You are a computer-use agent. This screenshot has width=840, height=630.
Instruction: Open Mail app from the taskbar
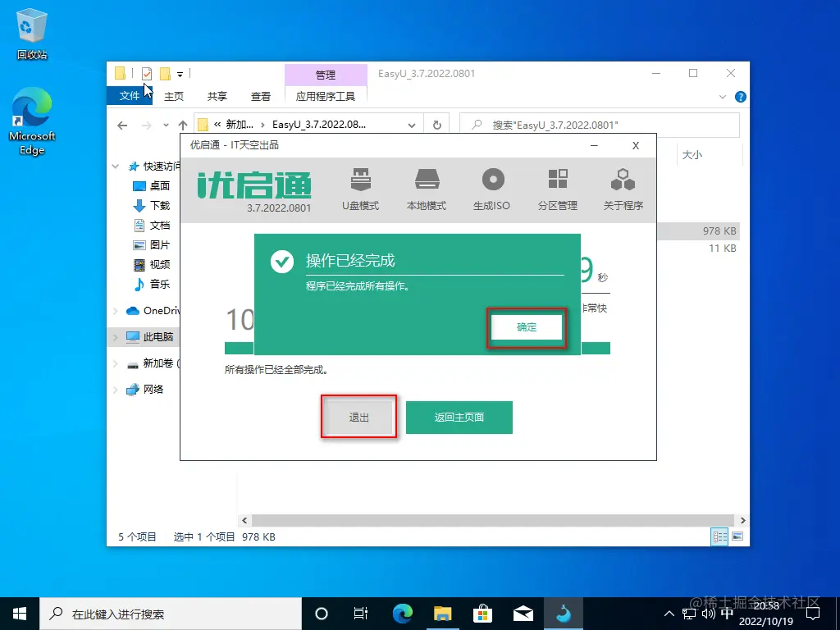point(523,614)
